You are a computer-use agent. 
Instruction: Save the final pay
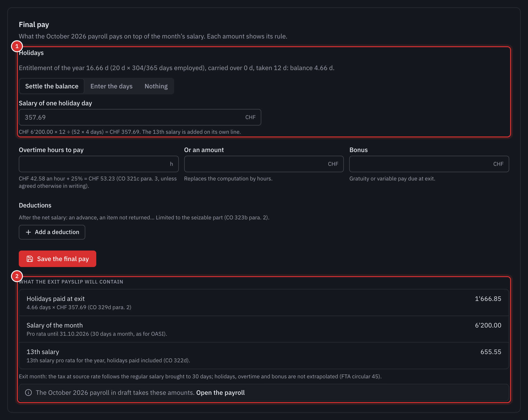point(58,259)
